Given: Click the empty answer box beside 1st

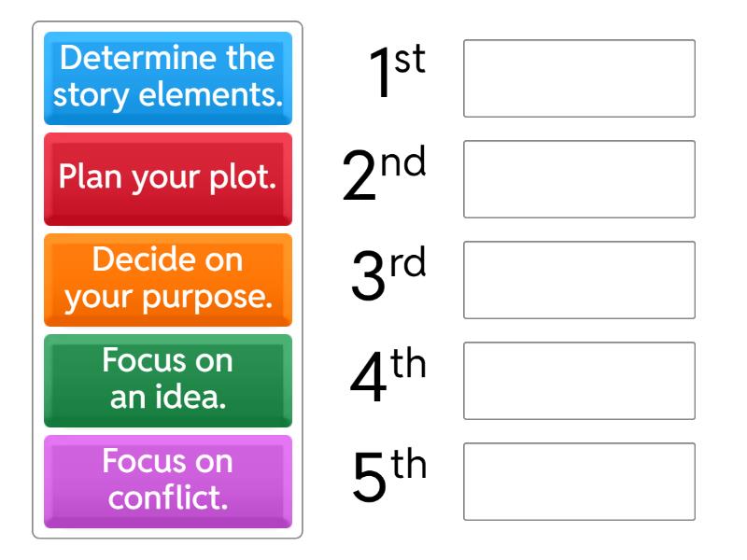Looking at the screenshot, I should (579, 78).
